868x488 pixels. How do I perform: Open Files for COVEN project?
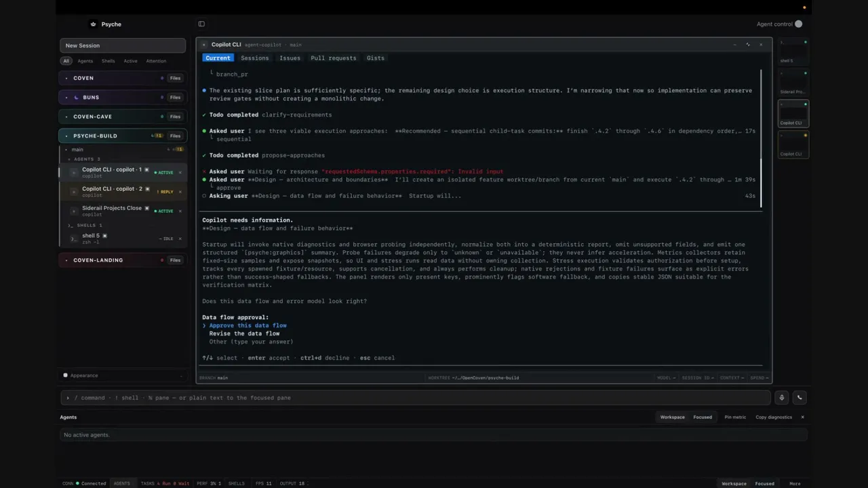pos(175,78)
